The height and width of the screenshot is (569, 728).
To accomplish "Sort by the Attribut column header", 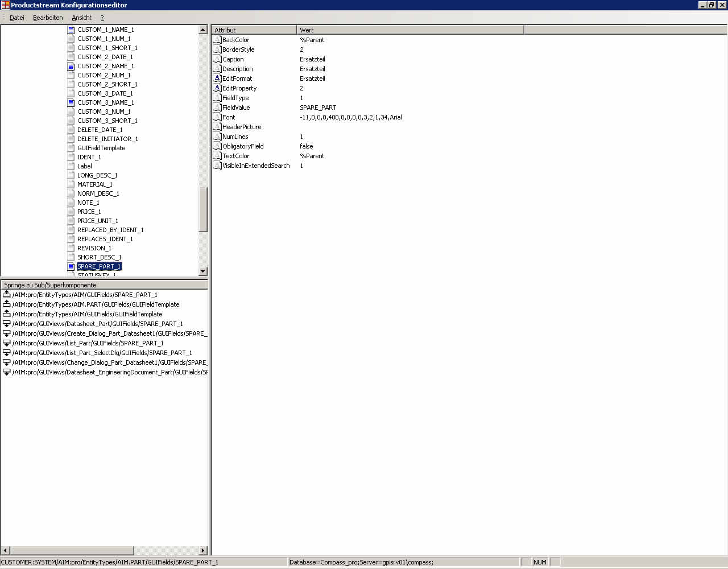I will click(x=254, y=30).
